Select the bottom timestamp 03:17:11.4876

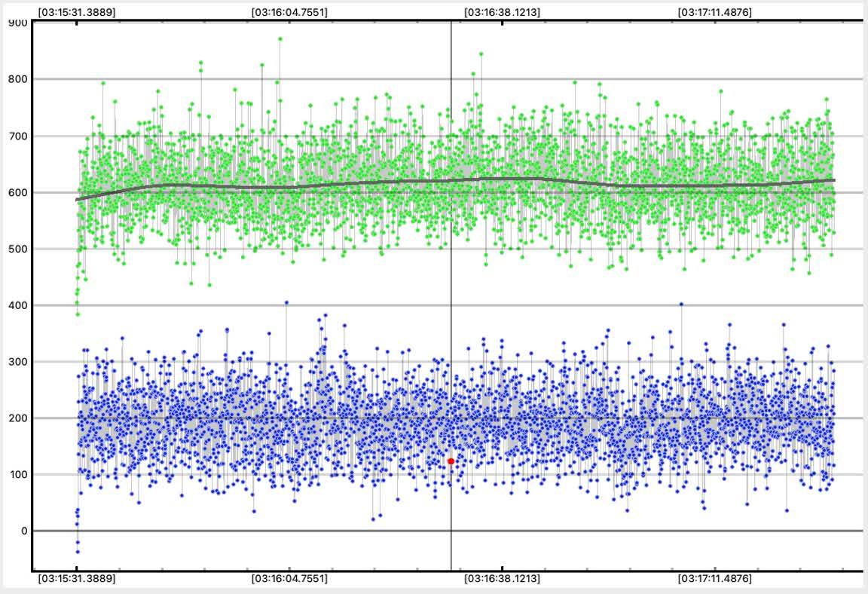coord(714,579)
